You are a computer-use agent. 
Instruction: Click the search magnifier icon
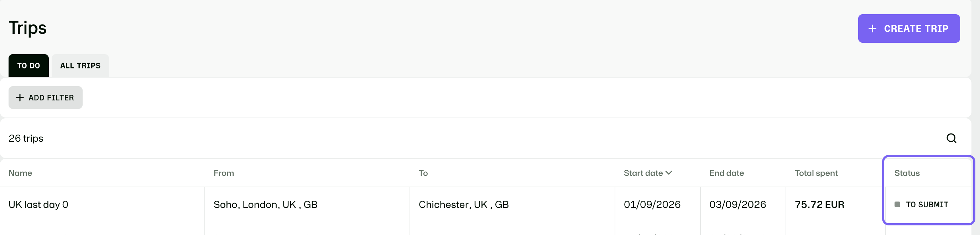(951, 138)
